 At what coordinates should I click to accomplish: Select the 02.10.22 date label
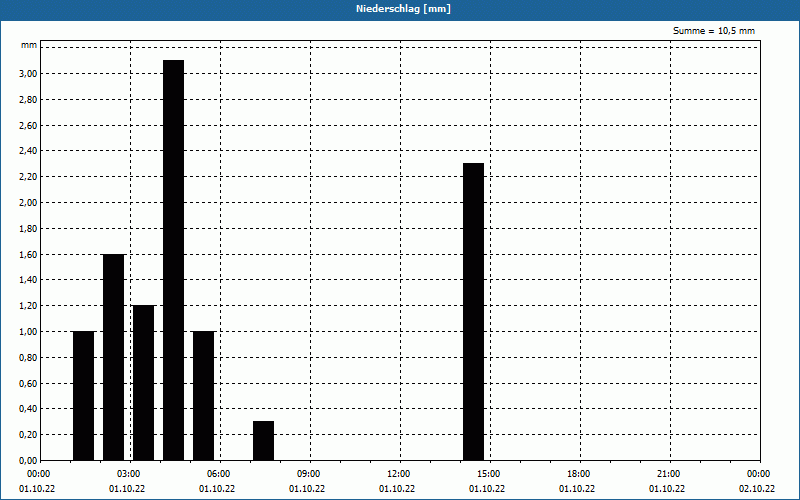click(x=757, y=489)
